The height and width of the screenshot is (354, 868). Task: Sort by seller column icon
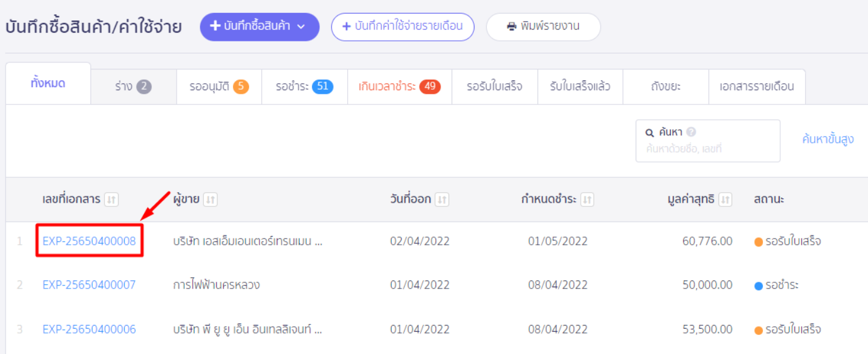[x=210, y=200]
